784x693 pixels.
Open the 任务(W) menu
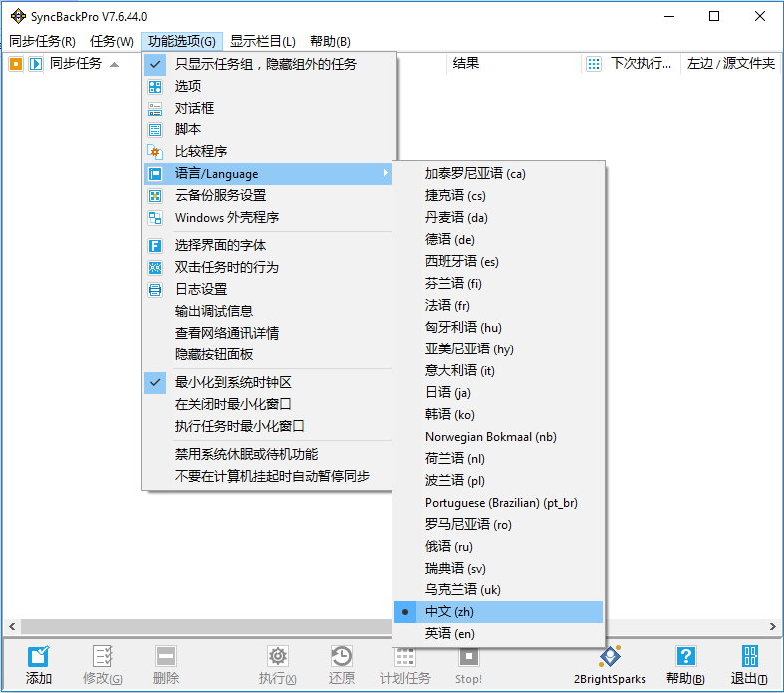(112, 41)
